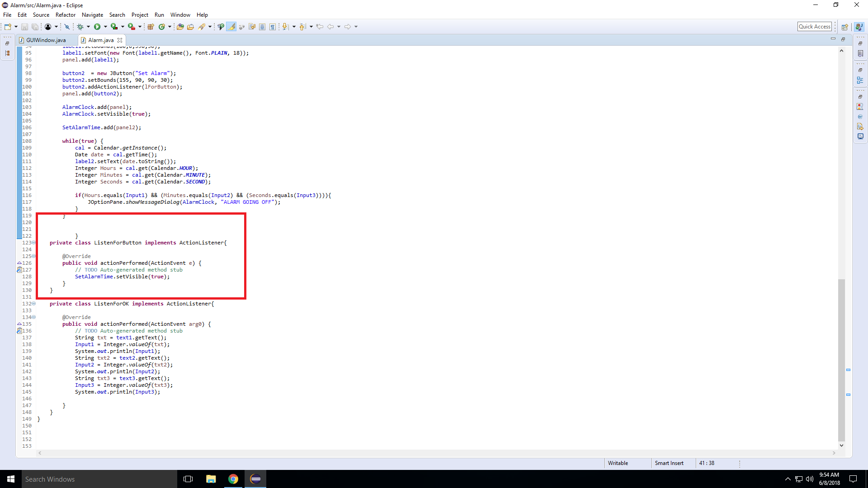Toggle Mark Occurrences highlighter button
The image size is (868, 488).
click(231, 27)
